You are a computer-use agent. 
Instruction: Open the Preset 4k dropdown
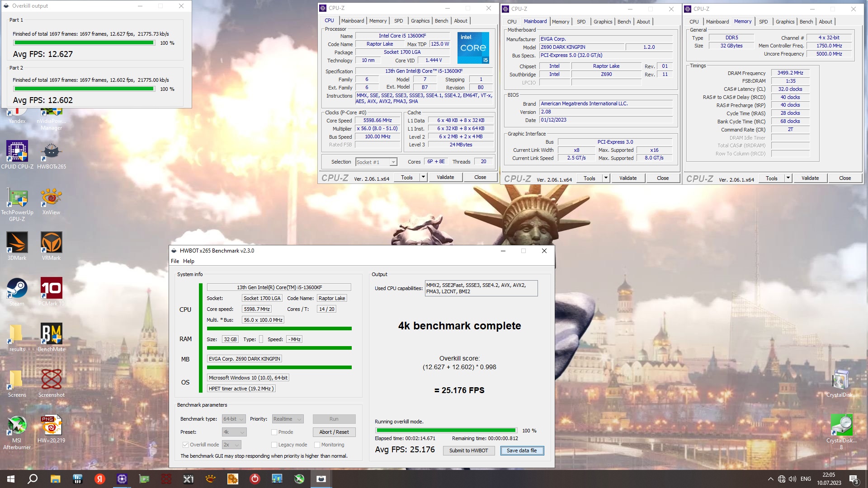(x=234, y=432)
